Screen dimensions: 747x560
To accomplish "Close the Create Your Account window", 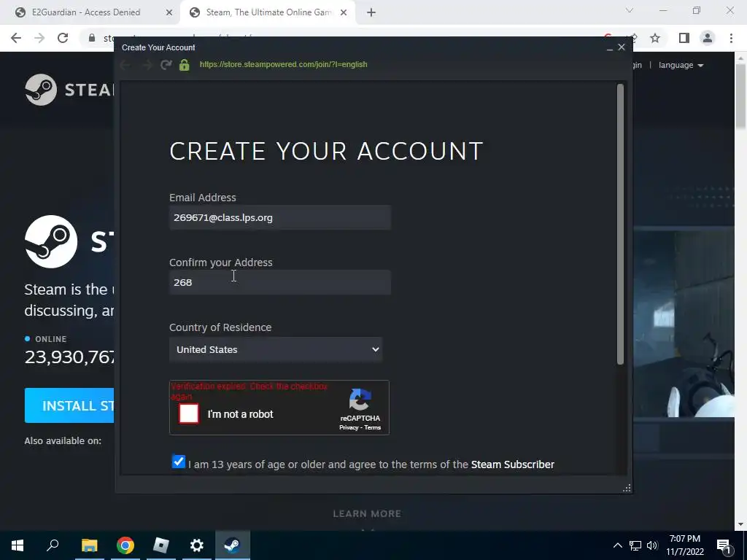I will click(622, 47).
